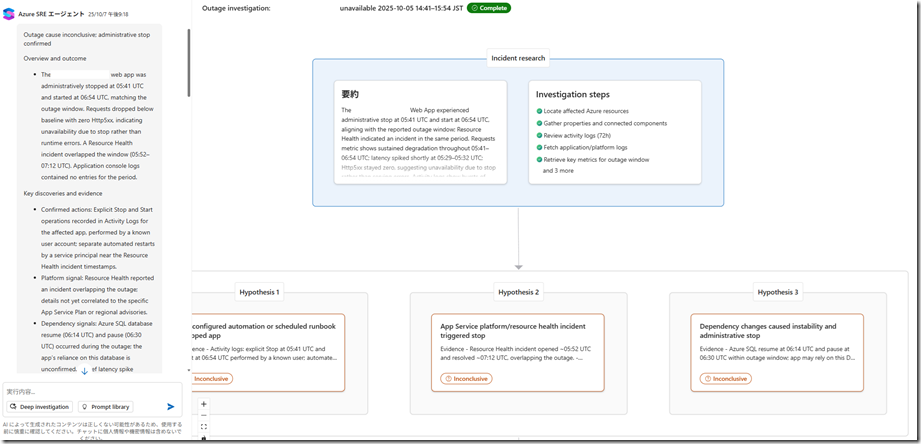The image size is (921, 444).
Task: Zoom out on the investigation canvas
Action: tap(204, 415)
